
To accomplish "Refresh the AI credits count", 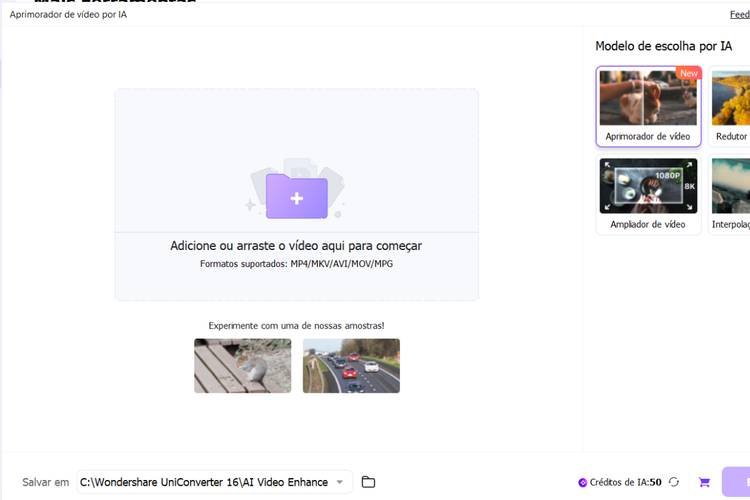I will click(674, 482).
